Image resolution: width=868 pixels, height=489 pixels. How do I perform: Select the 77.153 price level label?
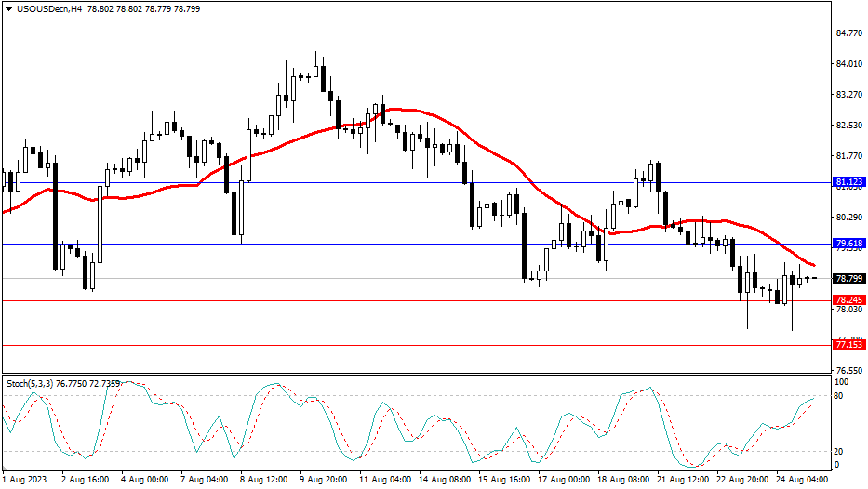(848, 345)
